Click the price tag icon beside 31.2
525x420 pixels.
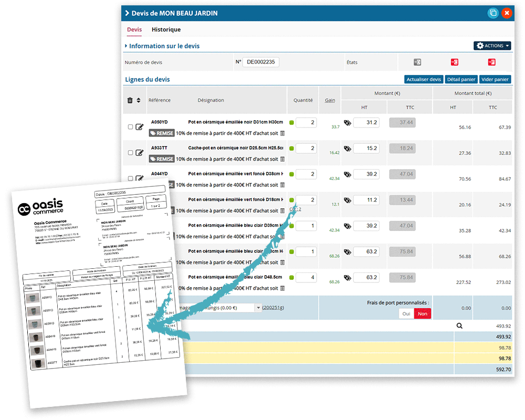pos(348,122)
